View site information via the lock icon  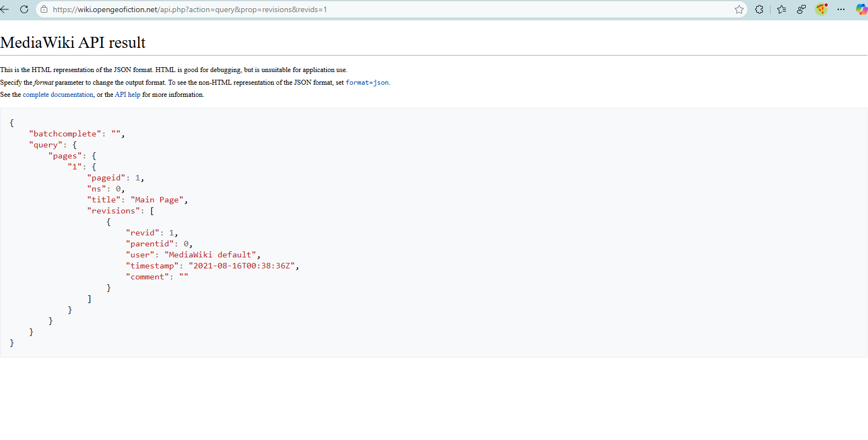pos(44,9)
